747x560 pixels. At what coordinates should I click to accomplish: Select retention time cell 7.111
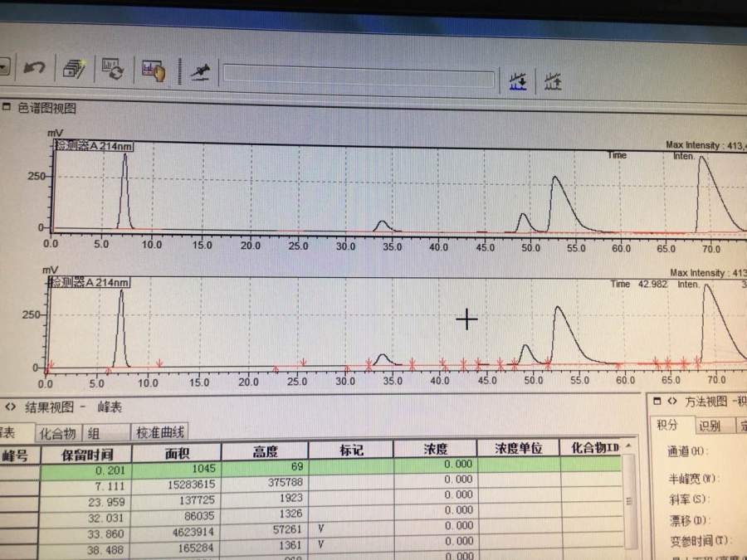(86, 487)
